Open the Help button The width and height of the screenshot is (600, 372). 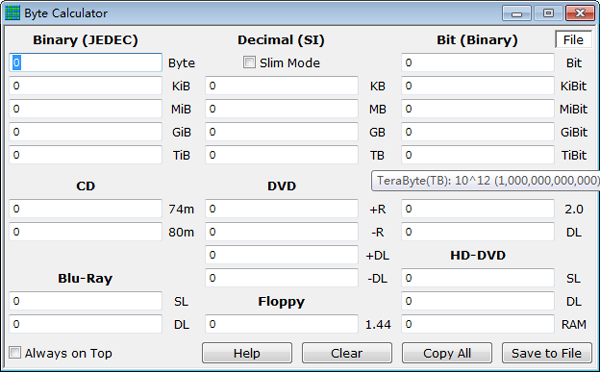(x=247, y=353)
